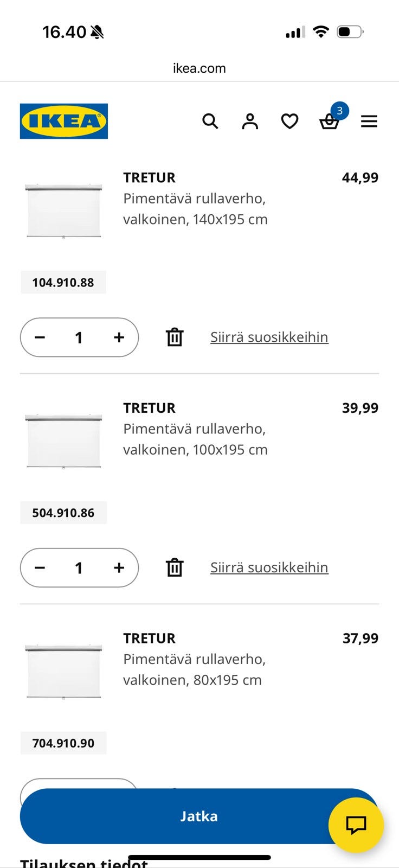This screenshot has width=399, height=868.
Task: Tap the ikea.com address bar
Action: (x=200, y=68)
